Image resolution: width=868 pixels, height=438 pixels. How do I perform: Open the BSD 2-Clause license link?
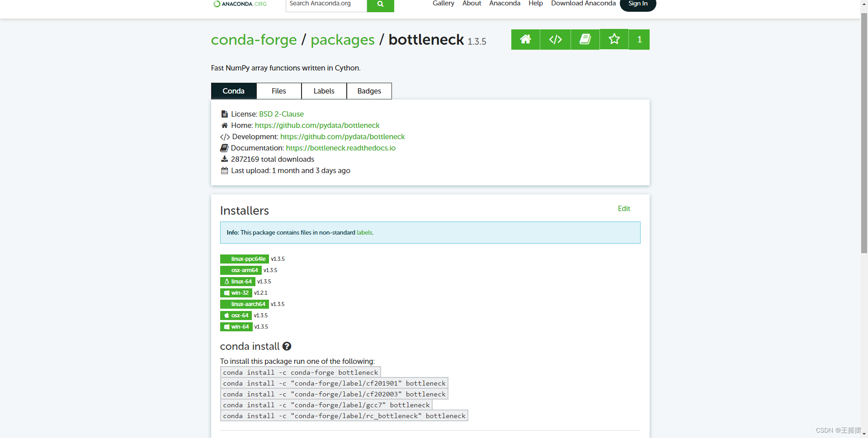coord(281,114)
